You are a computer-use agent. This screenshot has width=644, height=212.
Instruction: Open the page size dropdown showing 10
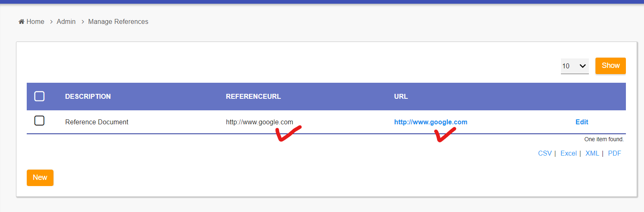575,66
